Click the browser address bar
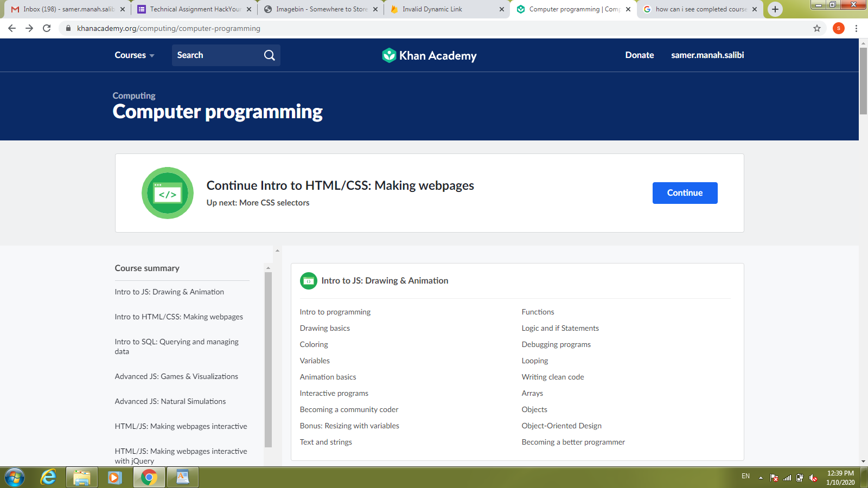The width and height of the screenshot is (868, 488). tap(434, 28)
